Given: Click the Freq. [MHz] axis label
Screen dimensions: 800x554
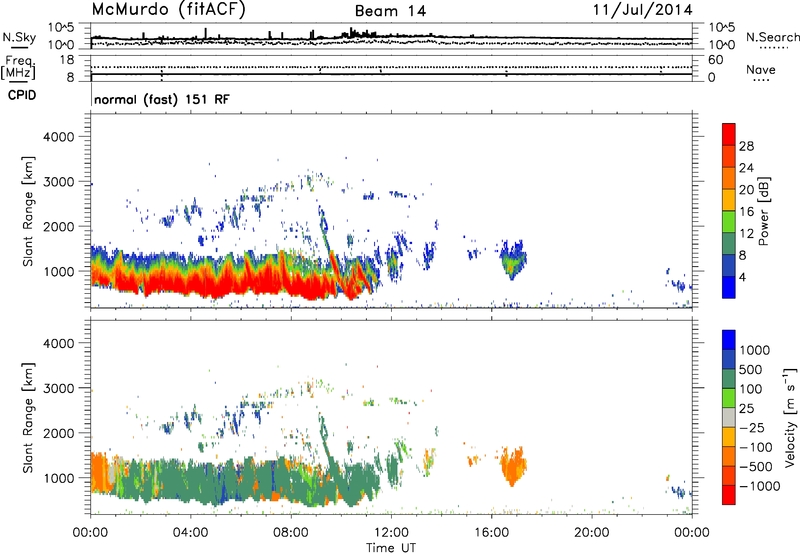Looking at the screenshot, I should [18, 67].
